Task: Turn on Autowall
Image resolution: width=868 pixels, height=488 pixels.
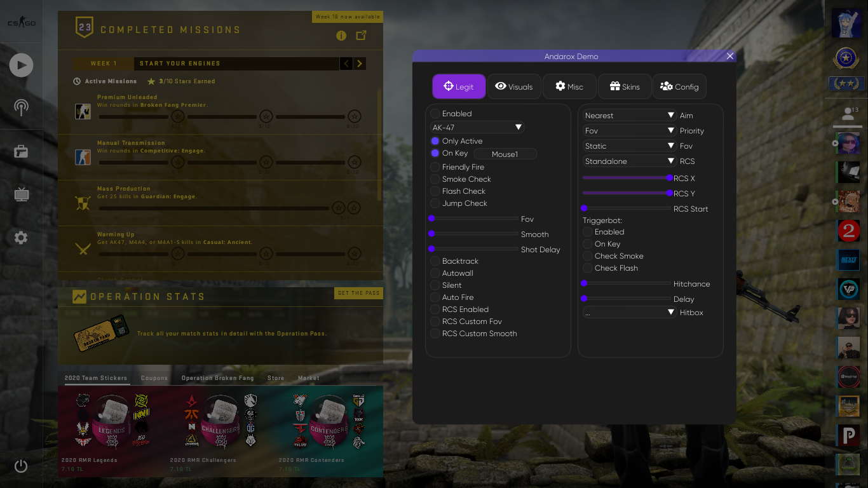Action: (x=435, y=273)
